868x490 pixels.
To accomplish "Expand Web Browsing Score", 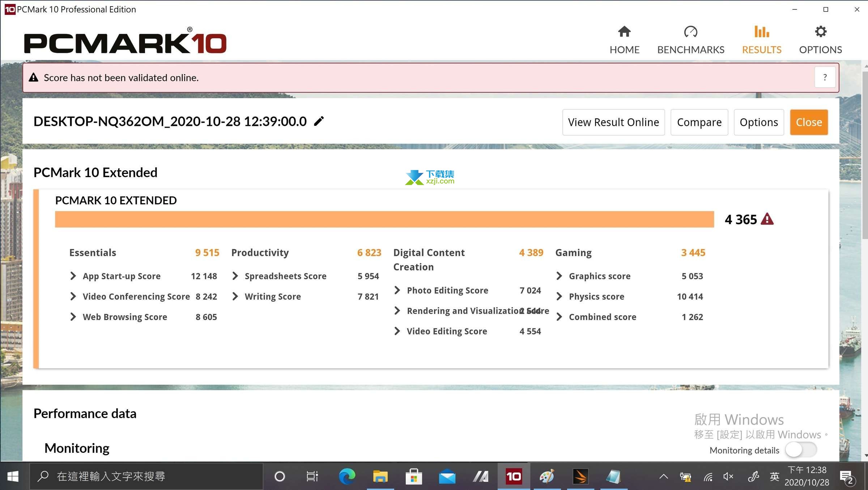I will point(73,317).
